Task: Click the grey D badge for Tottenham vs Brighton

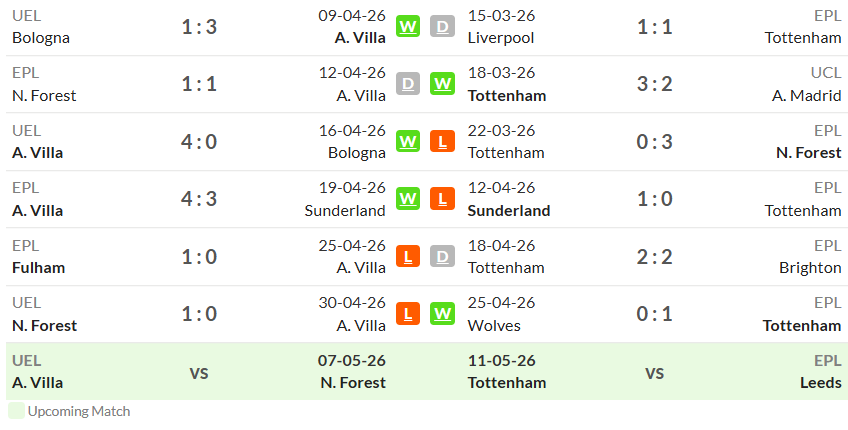Action: (x=442, y=256)
